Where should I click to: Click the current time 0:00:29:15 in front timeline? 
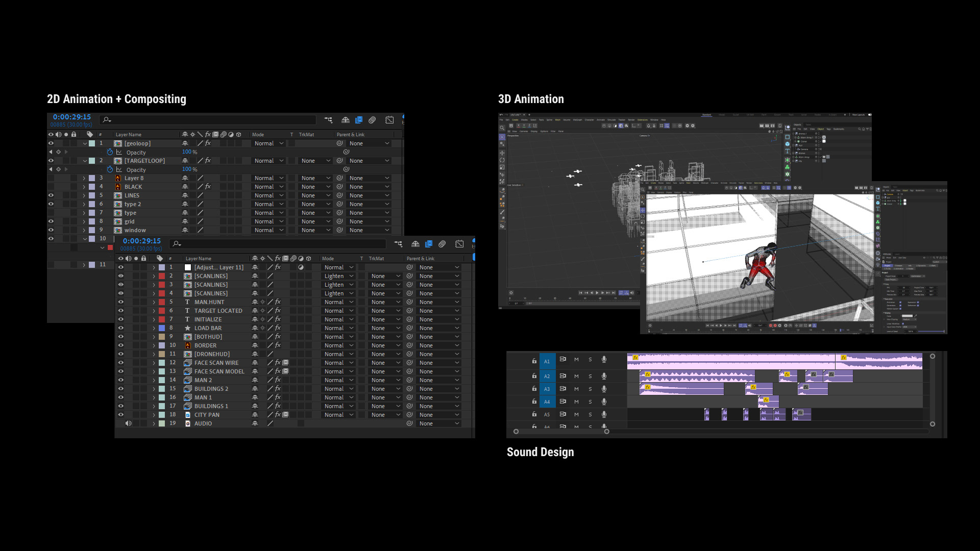141,241
